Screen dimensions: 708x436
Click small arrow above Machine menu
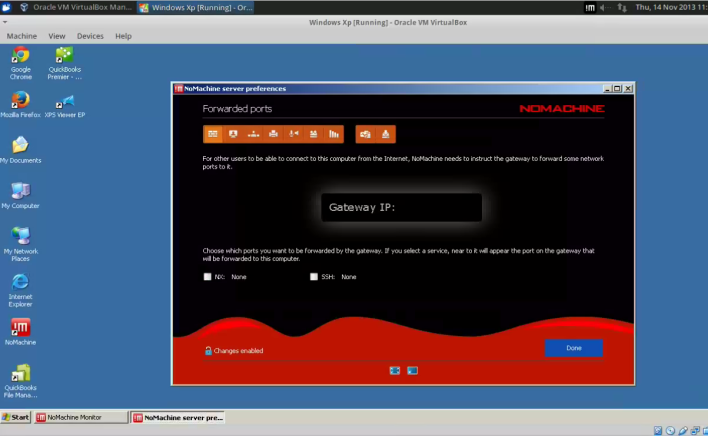click(5, 22)
